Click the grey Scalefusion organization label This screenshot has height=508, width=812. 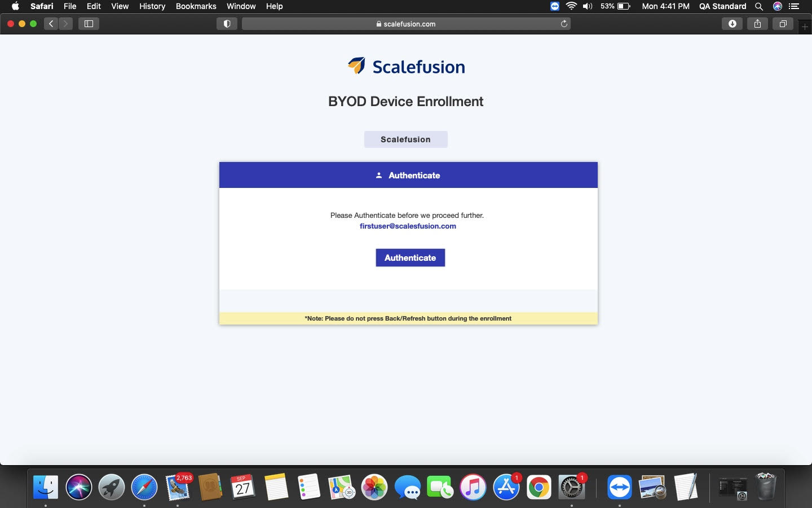405,139
